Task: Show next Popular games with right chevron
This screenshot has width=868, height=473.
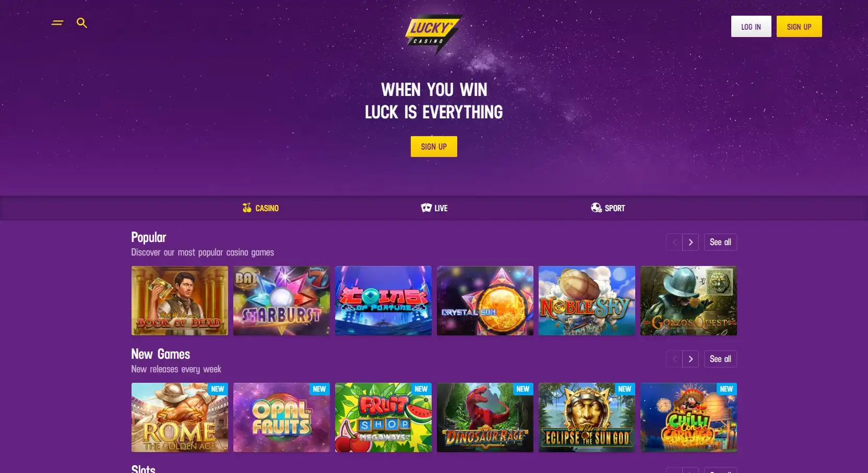Action: coord(691,242)
